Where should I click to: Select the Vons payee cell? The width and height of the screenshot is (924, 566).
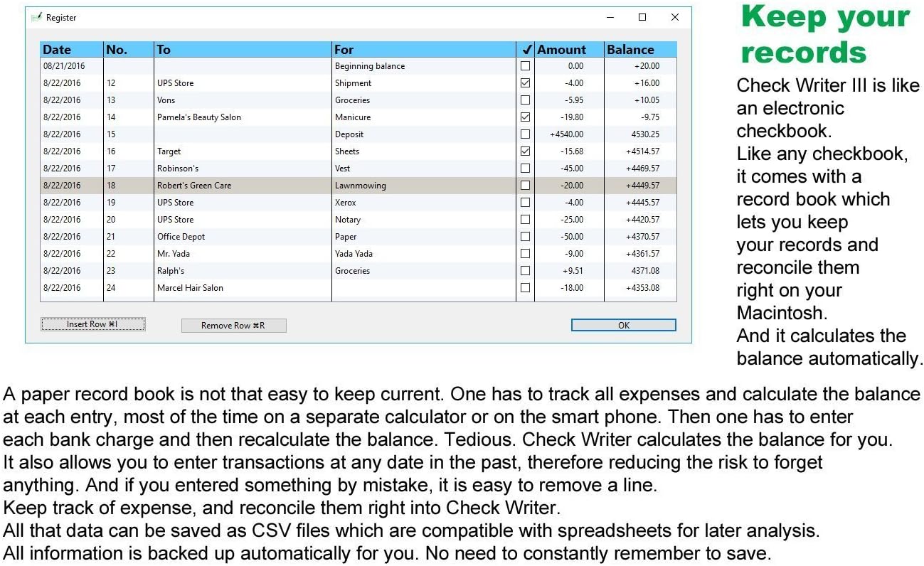pyautogui.click(x=243, y=100)
